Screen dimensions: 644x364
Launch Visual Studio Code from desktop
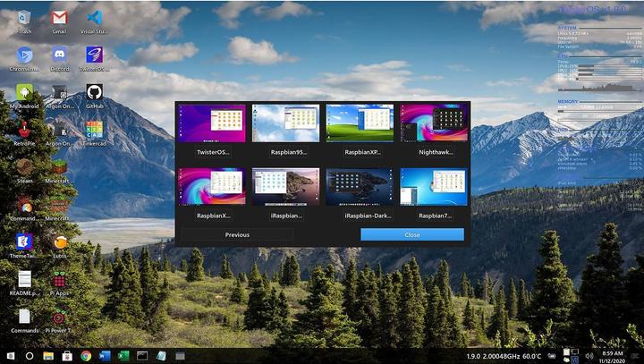point(94,19)
